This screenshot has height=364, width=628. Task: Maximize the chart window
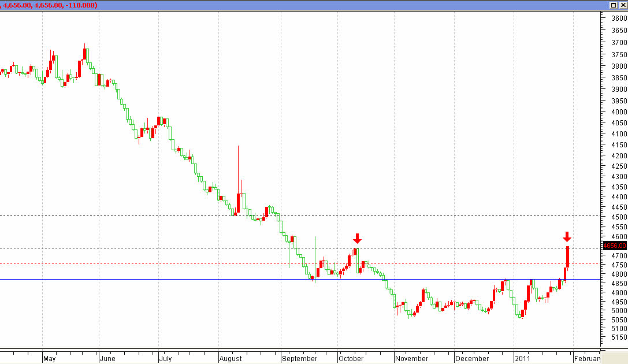point(614,5)
